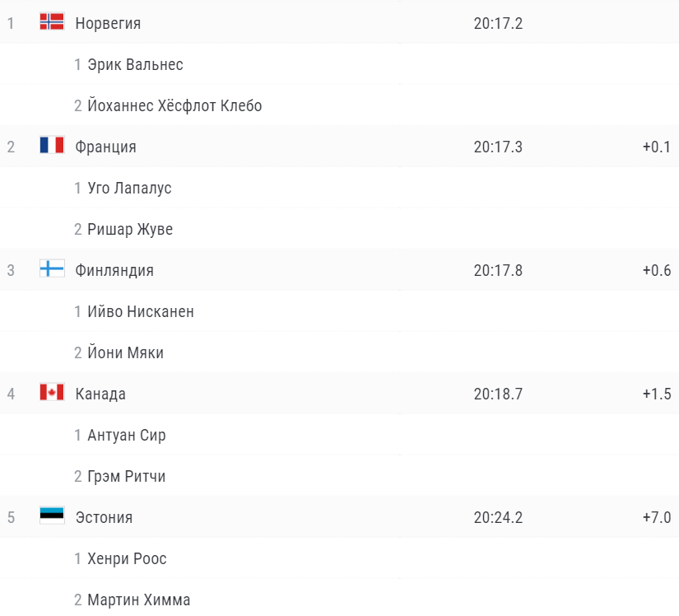The height and width of the screenshot is (616, 679).
Task: Click the France flag icon
Action: (52, 145)
